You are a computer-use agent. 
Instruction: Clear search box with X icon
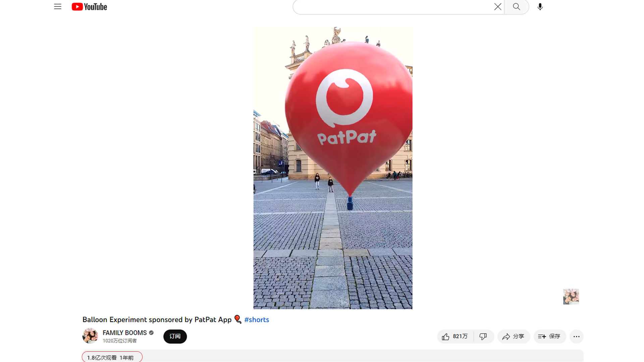[x=497, y=7]
